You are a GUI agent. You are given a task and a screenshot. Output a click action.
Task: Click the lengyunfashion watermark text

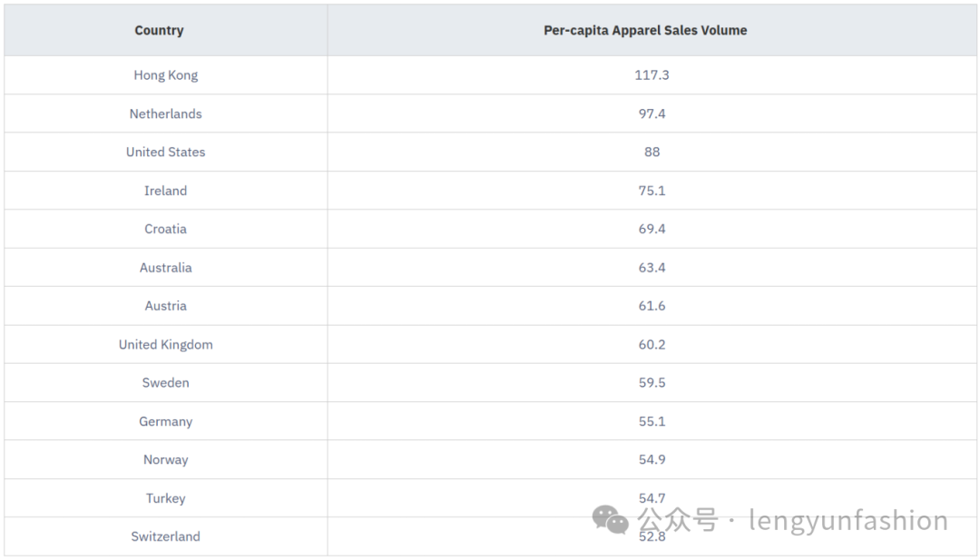click(848, 521)
